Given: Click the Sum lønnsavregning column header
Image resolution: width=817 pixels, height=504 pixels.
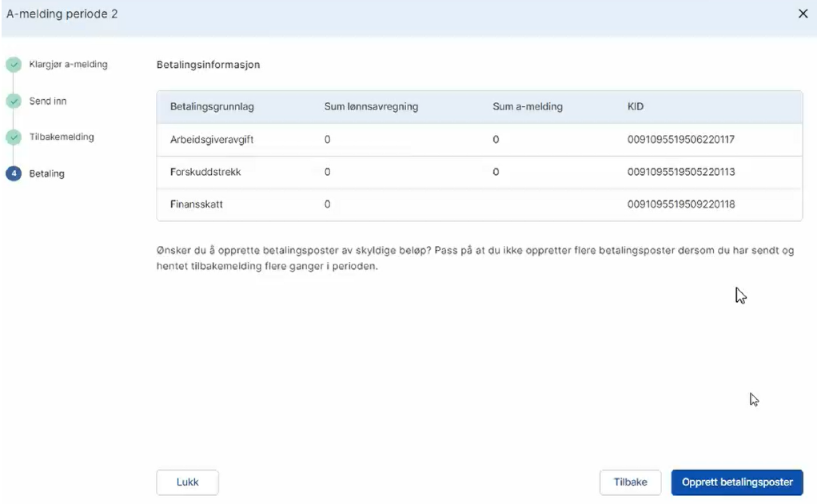Looking at the screenshot, I should [371, 106].
